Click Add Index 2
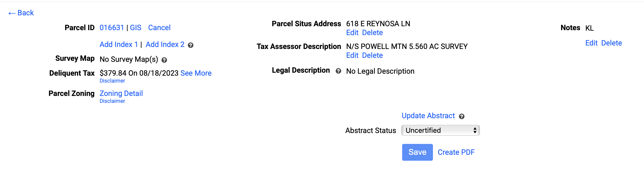 coord(165,44)
